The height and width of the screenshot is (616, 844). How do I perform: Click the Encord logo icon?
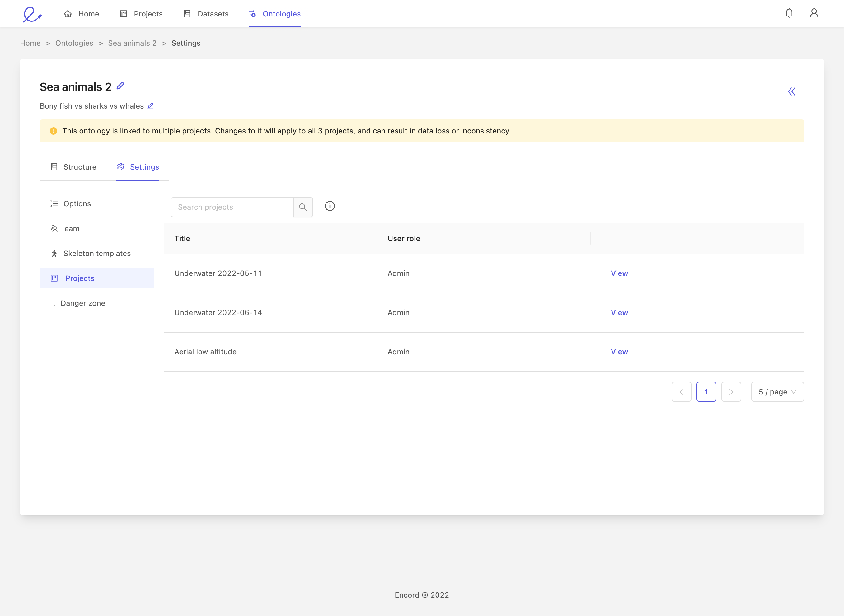click(x=32, y=14)
